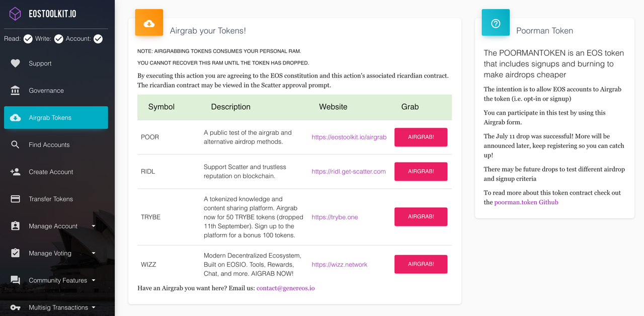Viewport: 644px width, 316px height.
Task: Click the Write status checkmark
Action: (59, 39)
